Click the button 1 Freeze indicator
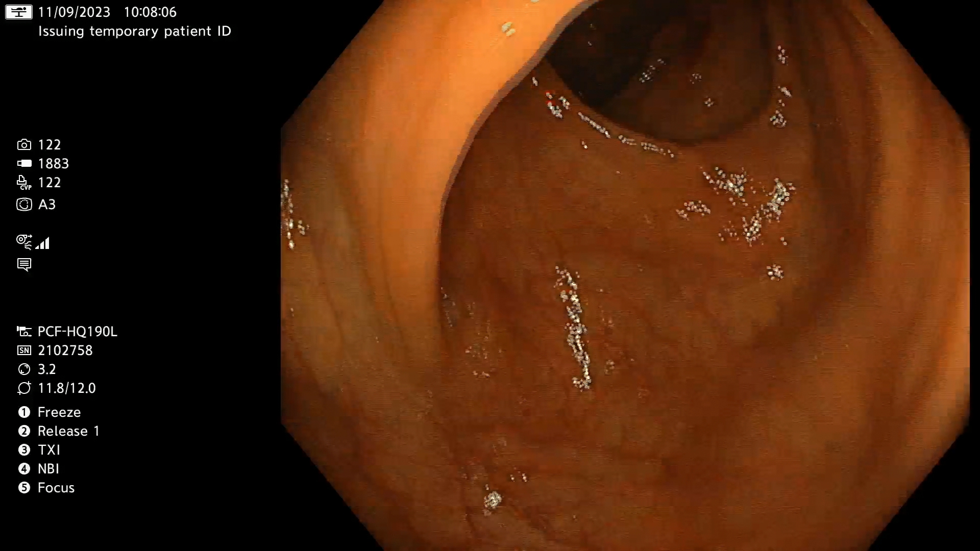The image size is (980, 551). [24, 412]
